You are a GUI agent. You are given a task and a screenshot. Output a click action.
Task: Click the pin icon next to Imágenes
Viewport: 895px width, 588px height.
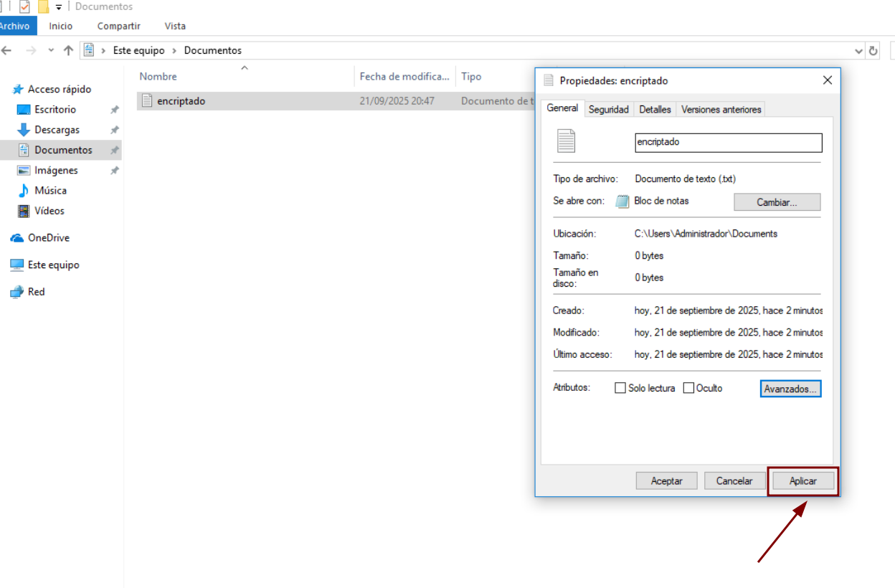114,171
